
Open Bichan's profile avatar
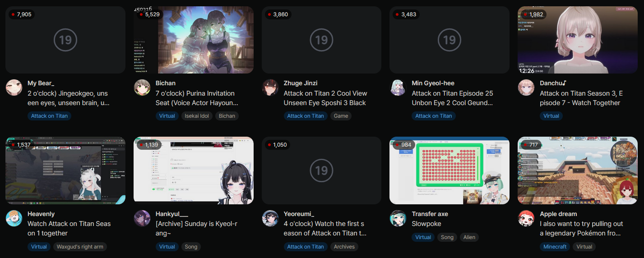click(142, 88)
